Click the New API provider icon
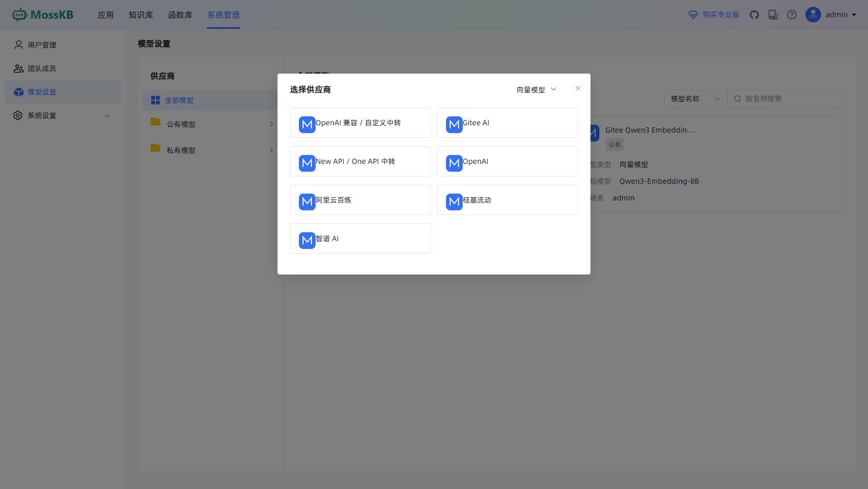 pyautogui.click(x=307, y=163)
